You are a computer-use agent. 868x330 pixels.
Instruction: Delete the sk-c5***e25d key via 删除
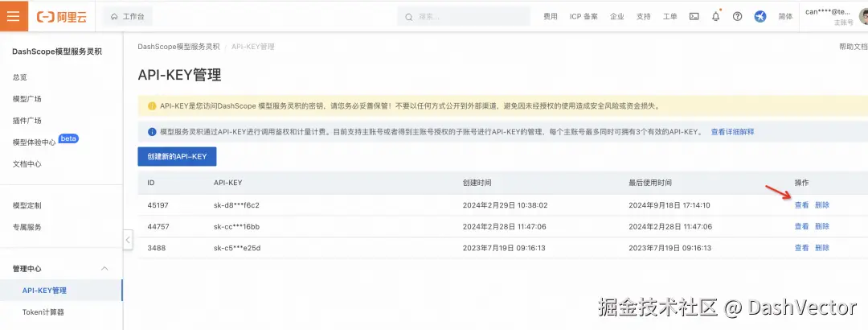pos(822,248)
